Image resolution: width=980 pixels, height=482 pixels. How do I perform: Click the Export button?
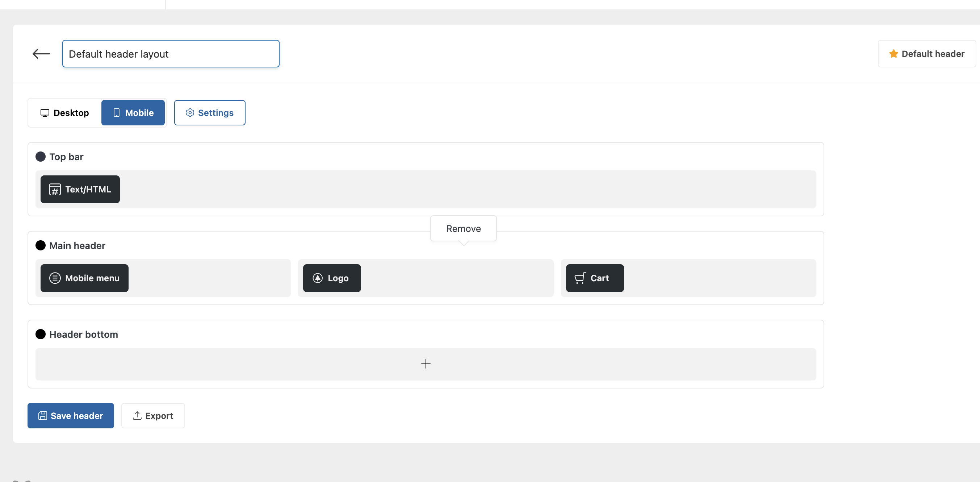coord(153,416)
